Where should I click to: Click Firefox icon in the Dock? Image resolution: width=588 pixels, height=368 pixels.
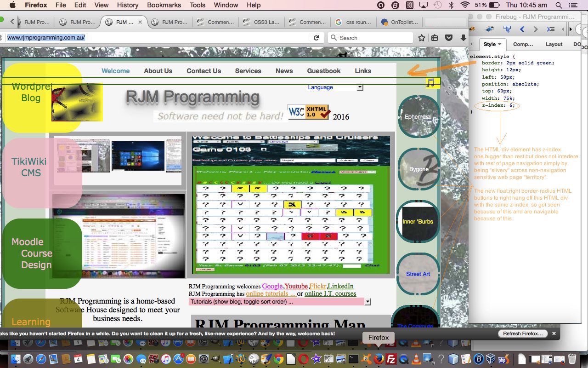379,359
